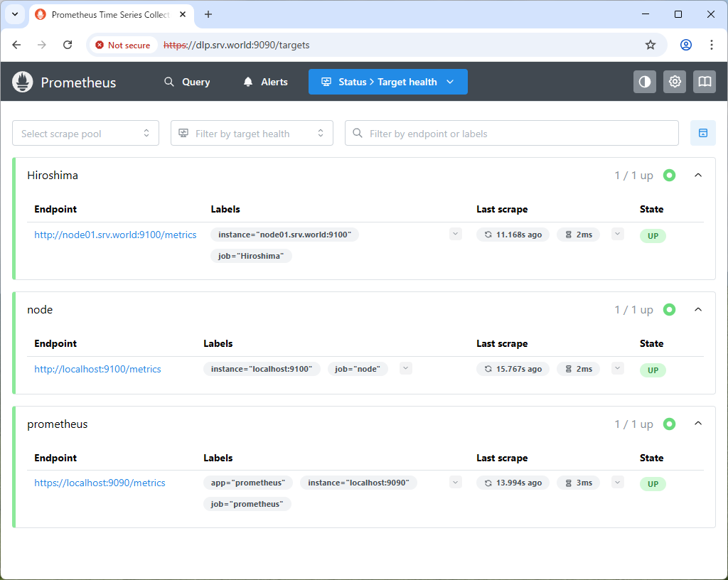The height and width of the screenshot is (580, 728).
Task: Click the instance="node01.srv.world:9100" label
Action: click(x=284, y=235)
